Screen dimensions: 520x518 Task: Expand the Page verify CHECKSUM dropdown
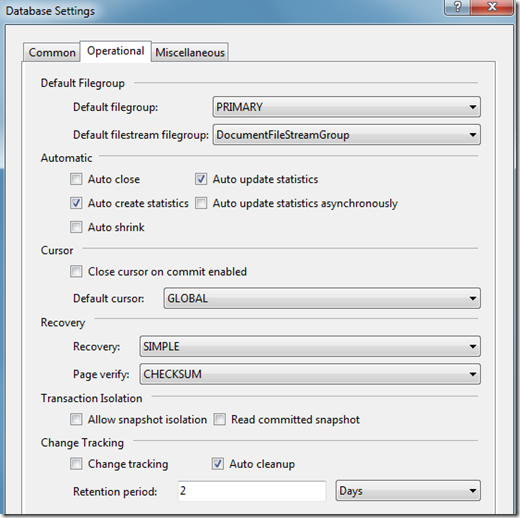pos(310,374)
